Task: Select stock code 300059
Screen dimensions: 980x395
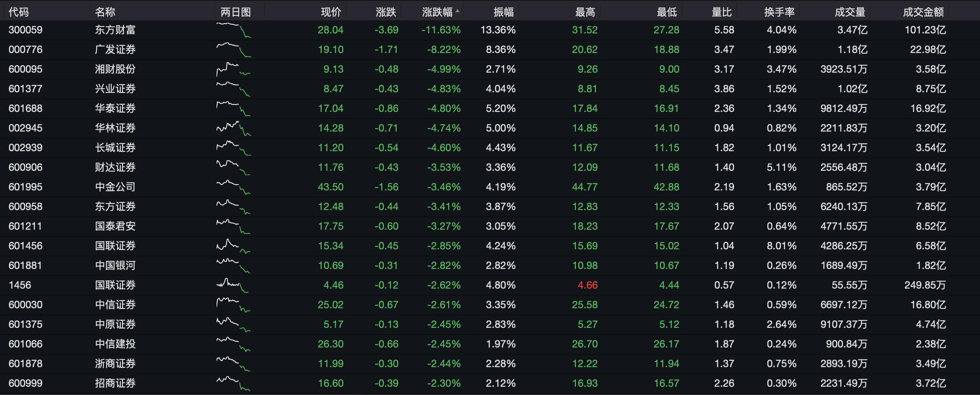Action: [x=26, y=30]
